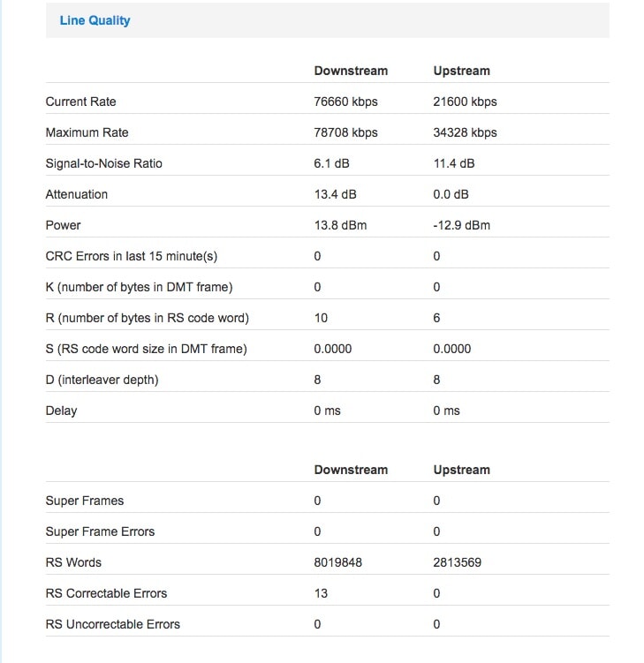Select the downstream RS Words value 8019848

click(x=337, y=562)
